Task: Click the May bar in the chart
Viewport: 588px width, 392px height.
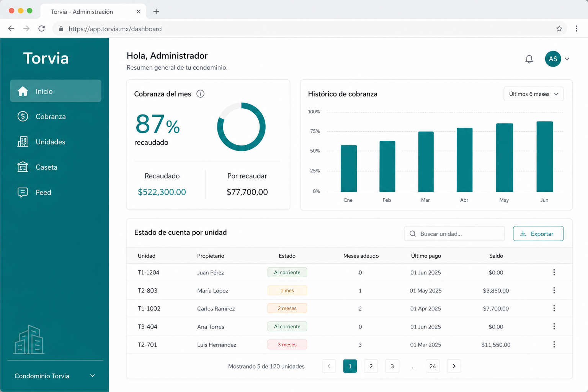Action: click(505, 158)
